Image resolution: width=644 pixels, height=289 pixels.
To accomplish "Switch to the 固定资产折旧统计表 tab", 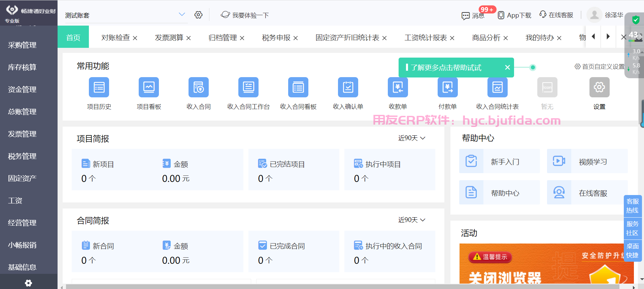I will coord(347,38).
